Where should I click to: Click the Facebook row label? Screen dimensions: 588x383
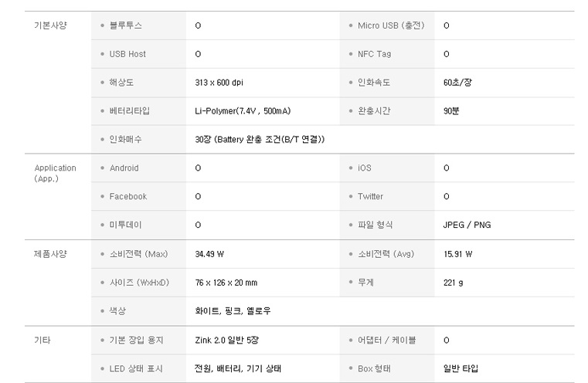pos(127,196)
